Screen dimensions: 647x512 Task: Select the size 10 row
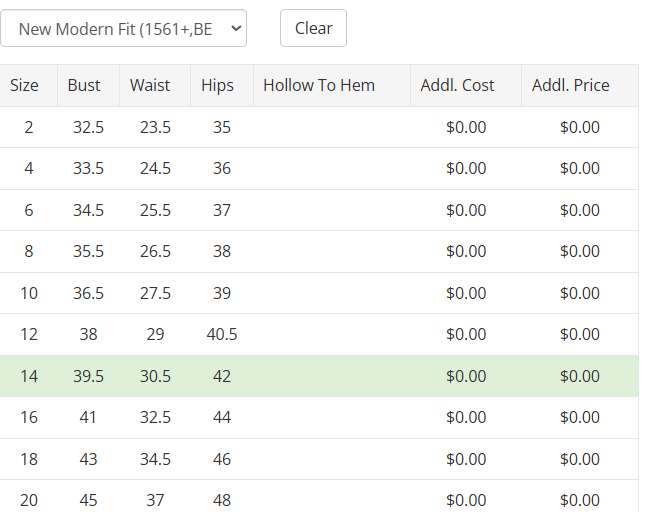coord(29,293)
